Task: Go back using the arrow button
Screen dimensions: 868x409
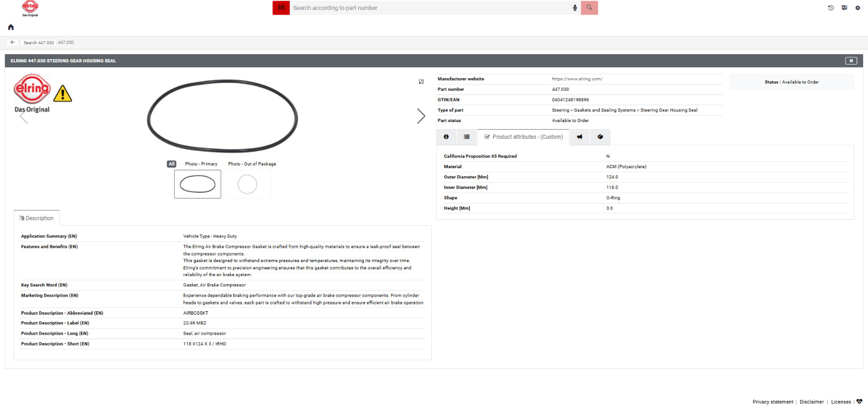Action: click(12, 42)
